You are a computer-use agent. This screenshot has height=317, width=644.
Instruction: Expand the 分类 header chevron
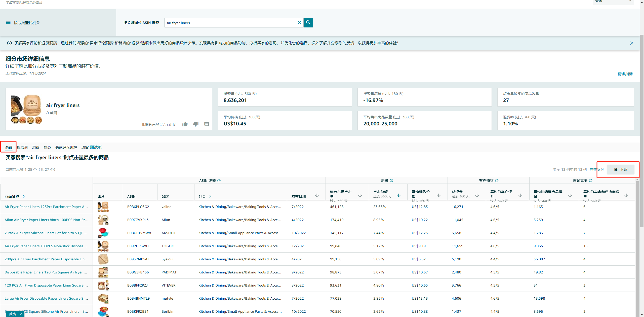210,196
